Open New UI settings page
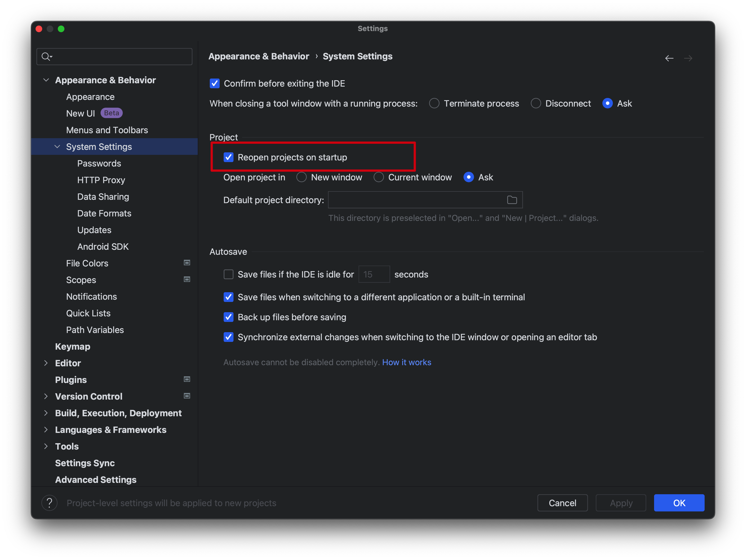 tap(81, 113)
